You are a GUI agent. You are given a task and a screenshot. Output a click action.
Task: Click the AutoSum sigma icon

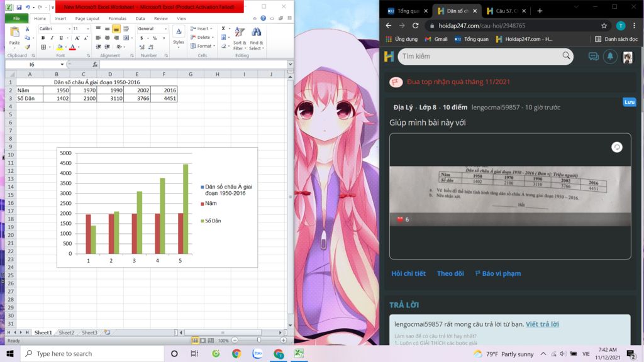223,29
